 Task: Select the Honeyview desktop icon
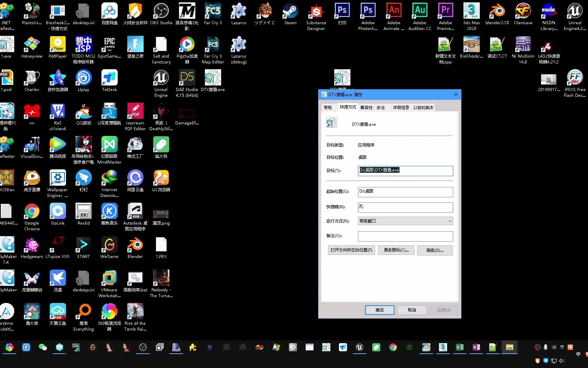point(32,48)
